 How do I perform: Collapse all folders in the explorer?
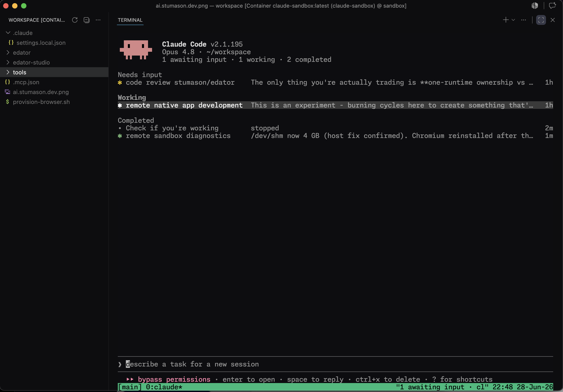tap(87, 20)
